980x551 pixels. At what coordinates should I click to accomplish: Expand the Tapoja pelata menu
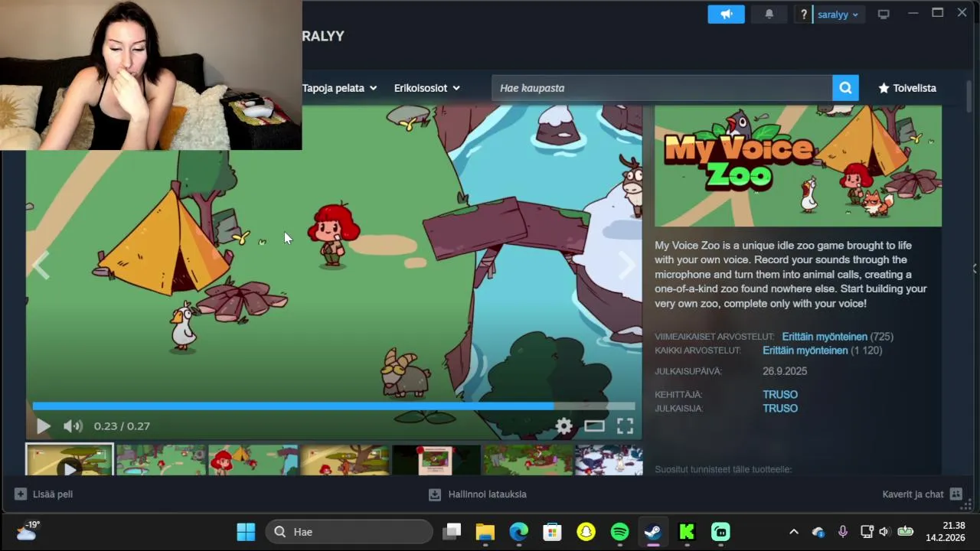(x=339, y=88)
